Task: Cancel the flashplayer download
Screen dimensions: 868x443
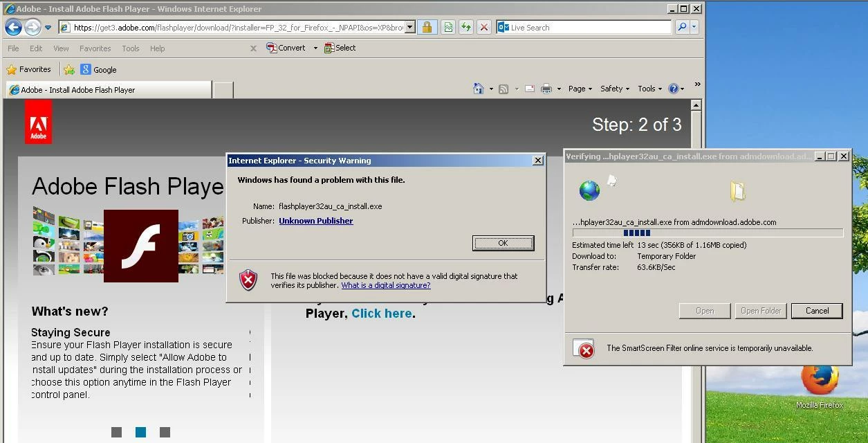Action: tap(817, 311)
